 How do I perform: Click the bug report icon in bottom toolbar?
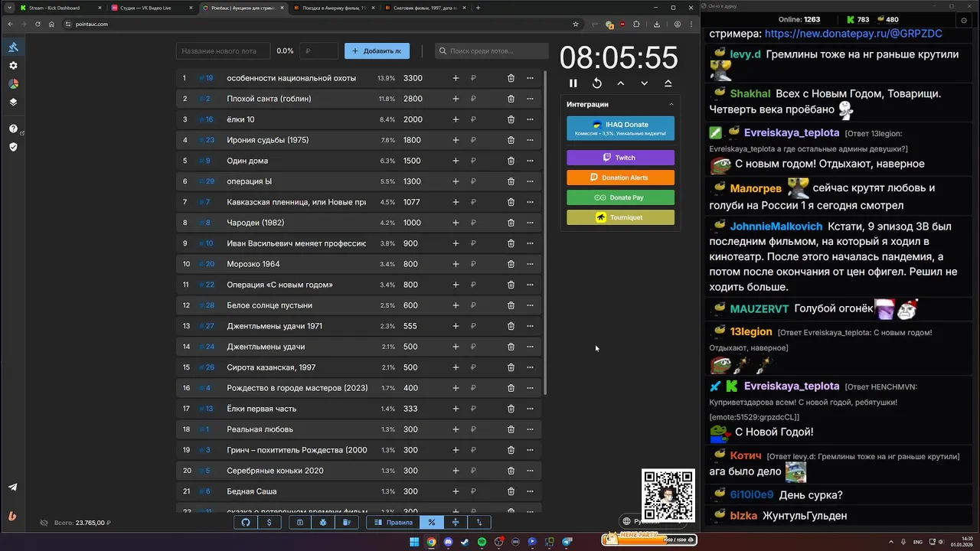(323, 523)
